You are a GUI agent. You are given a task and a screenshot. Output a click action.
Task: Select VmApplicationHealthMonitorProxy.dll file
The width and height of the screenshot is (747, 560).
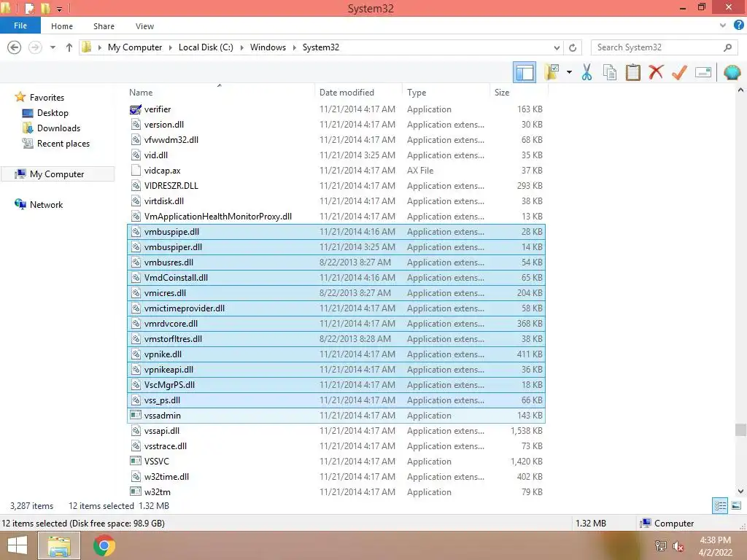pyautogui.click(x=336, y=216)
